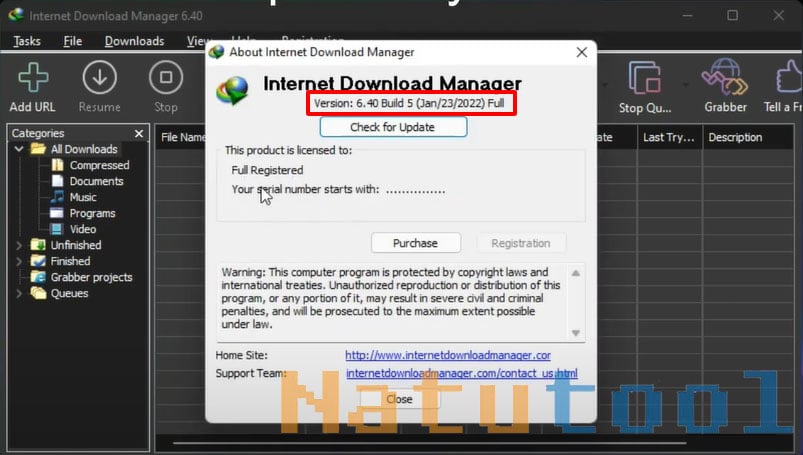Select the Documents category
This screenshot has height=455, width=803.
[x=96, y=181]
